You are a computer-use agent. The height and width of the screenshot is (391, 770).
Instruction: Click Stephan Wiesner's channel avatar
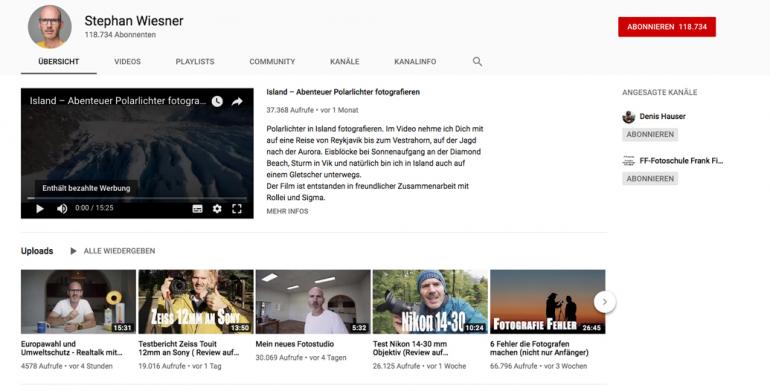[50, 27]
